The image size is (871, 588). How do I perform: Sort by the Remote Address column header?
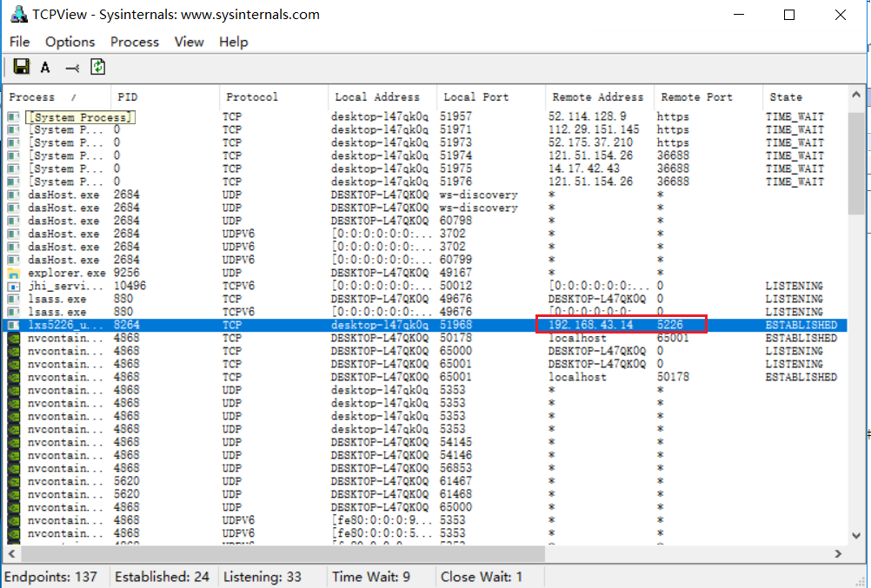[x=600, y=97]
